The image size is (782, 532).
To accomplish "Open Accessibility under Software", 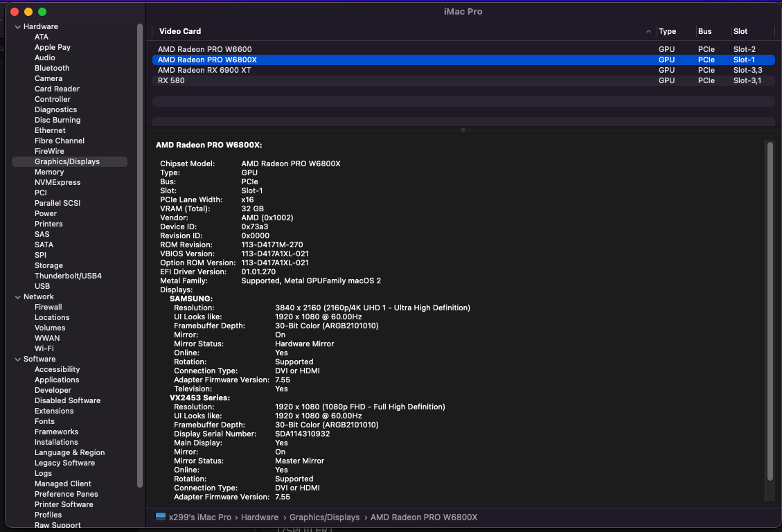I will coord(57,370).
